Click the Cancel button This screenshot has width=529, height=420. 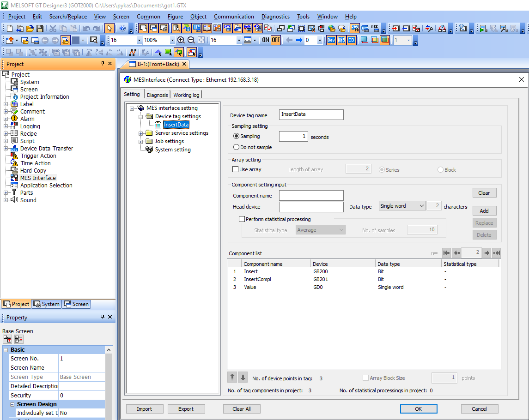tap(479, 409)
